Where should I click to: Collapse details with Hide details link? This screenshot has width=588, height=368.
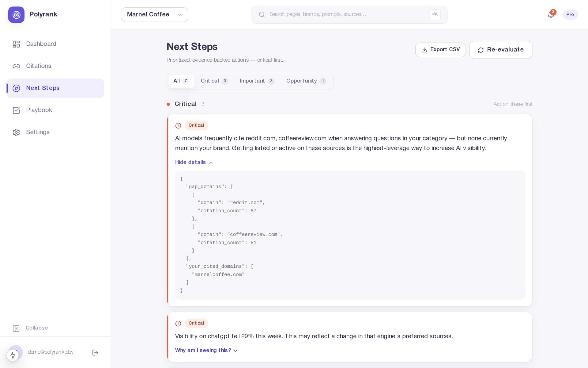[x=194, y=162]
